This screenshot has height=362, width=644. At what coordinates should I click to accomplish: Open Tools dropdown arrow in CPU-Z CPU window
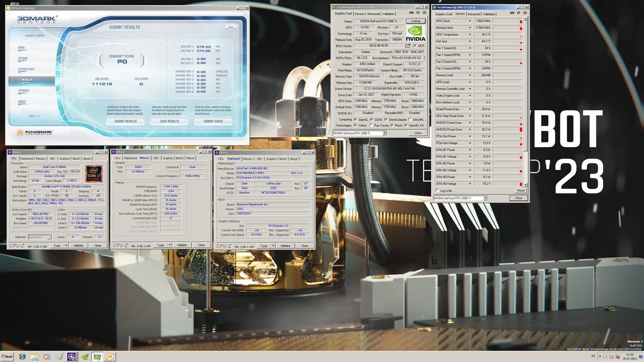click(66, 246)
